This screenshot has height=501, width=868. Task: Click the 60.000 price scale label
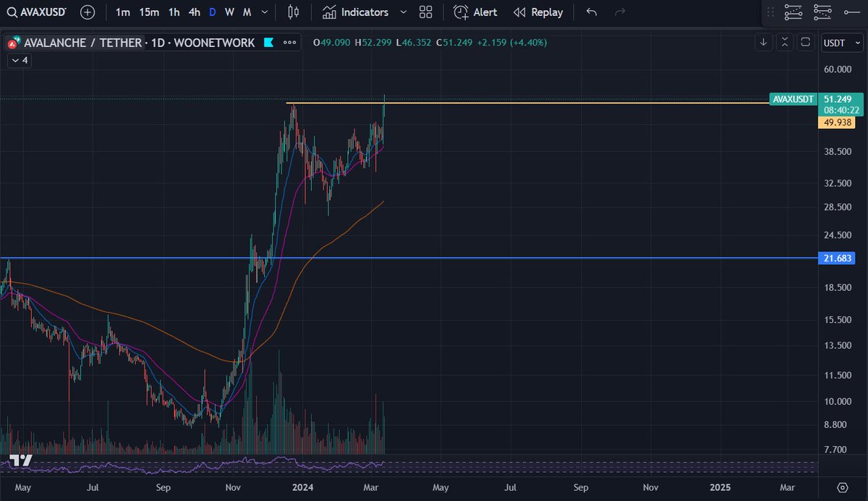click(x=838, y=70)
